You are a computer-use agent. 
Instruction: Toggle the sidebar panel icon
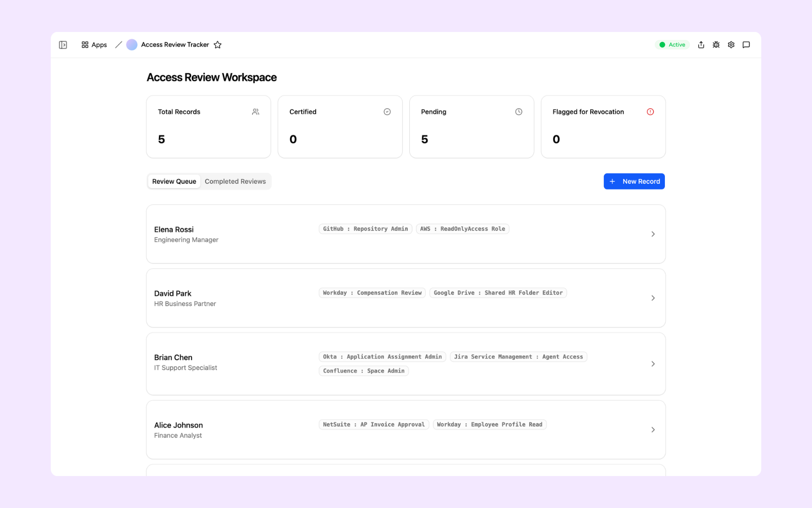[x=63, y=45]
